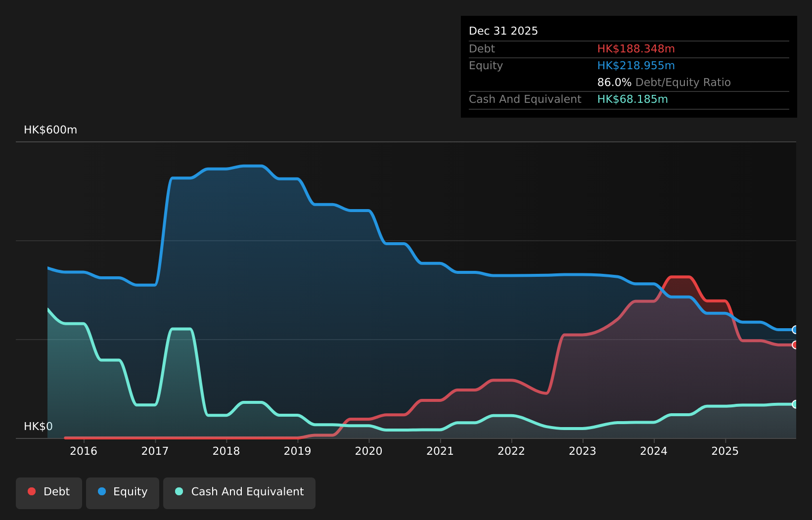Click the HK$68.185m cash value

click(632, 99)
